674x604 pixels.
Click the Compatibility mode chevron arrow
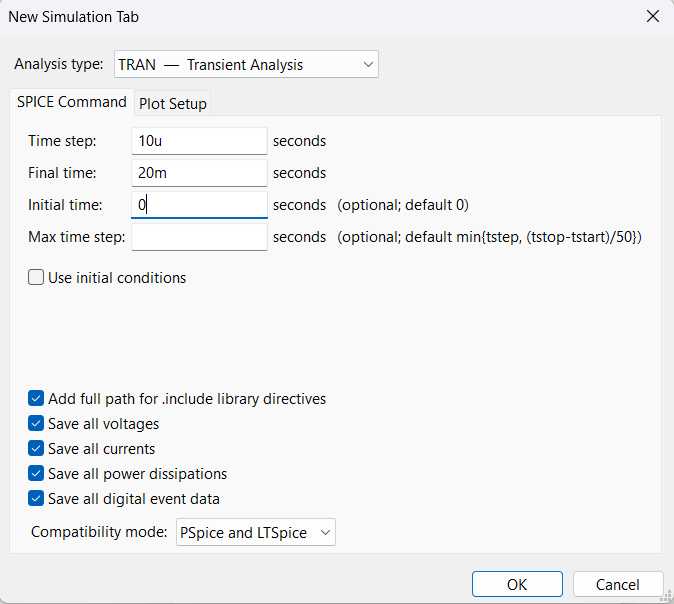[x=325, y=533]
